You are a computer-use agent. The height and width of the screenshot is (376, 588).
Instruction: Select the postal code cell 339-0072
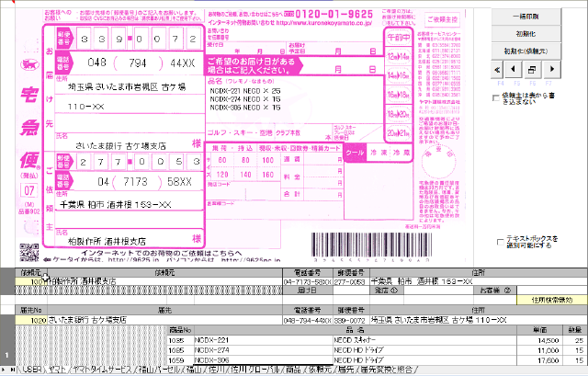click(351, 320)
